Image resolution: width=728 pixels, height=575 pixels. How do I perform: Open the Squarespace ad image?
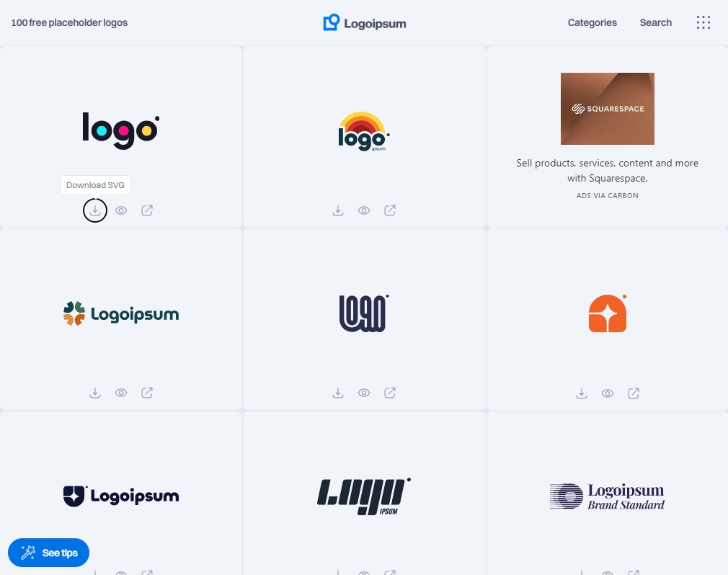[608, 109]
